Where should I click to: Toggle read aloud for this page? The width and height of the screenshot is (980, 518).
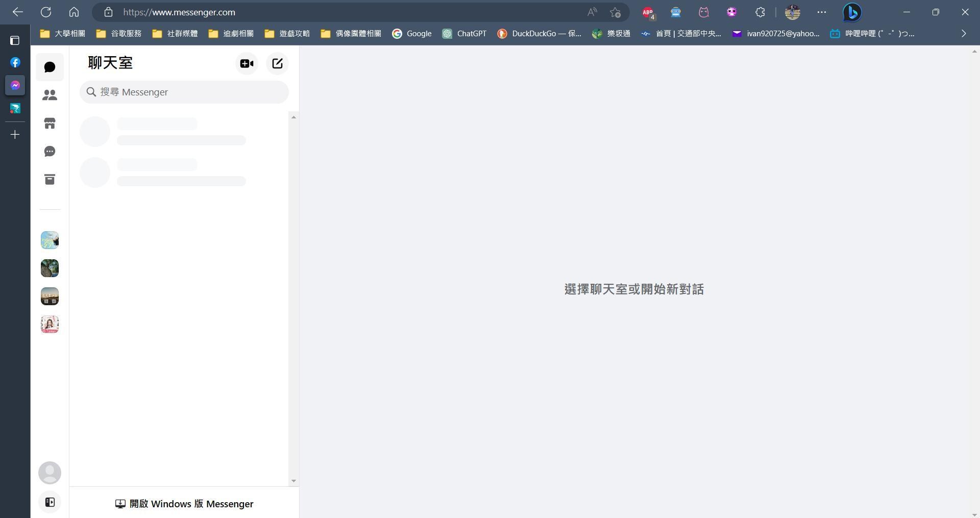coord(591,12)
